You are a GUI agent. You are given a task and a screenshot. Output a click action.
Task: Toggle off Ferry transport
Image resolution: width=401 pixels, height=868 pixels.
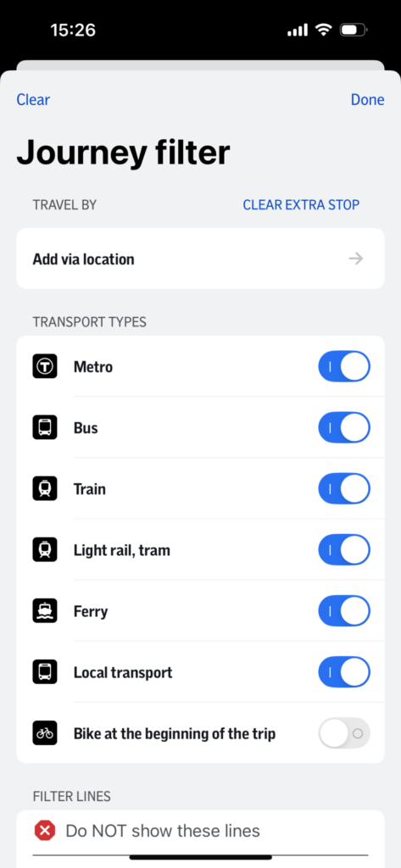tap(344, 611)
